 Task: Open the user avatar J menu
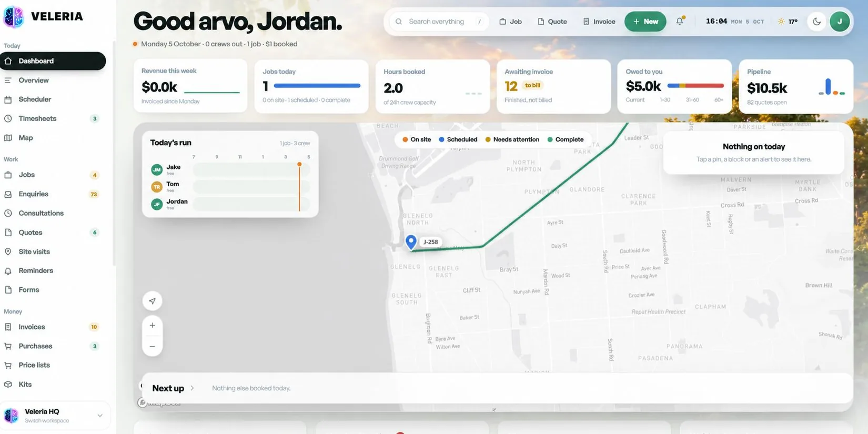(840, 22)
